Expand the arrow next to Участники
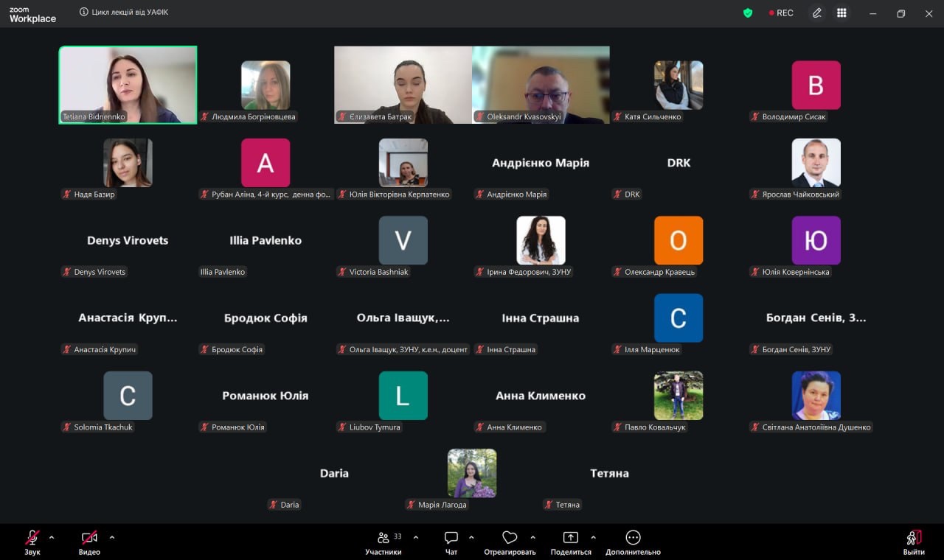Viewport: 944px width, 560px height. click(x=416, y=537)
